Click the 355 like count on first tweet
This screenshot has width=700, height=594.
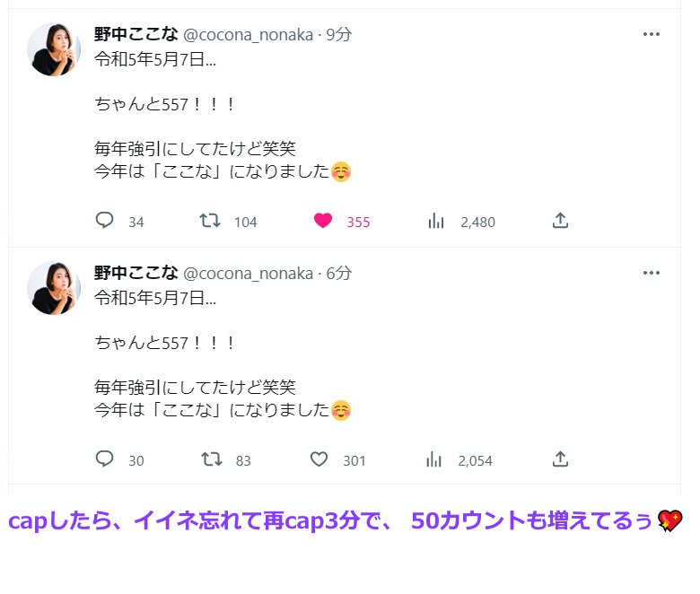tap(358, 223)
